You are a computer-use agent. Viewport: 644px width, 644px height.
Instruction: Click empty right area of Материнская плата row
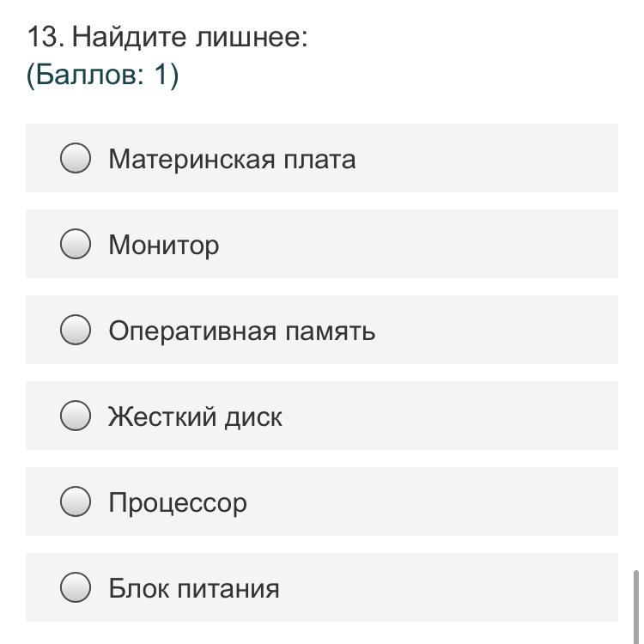(498, 158)
